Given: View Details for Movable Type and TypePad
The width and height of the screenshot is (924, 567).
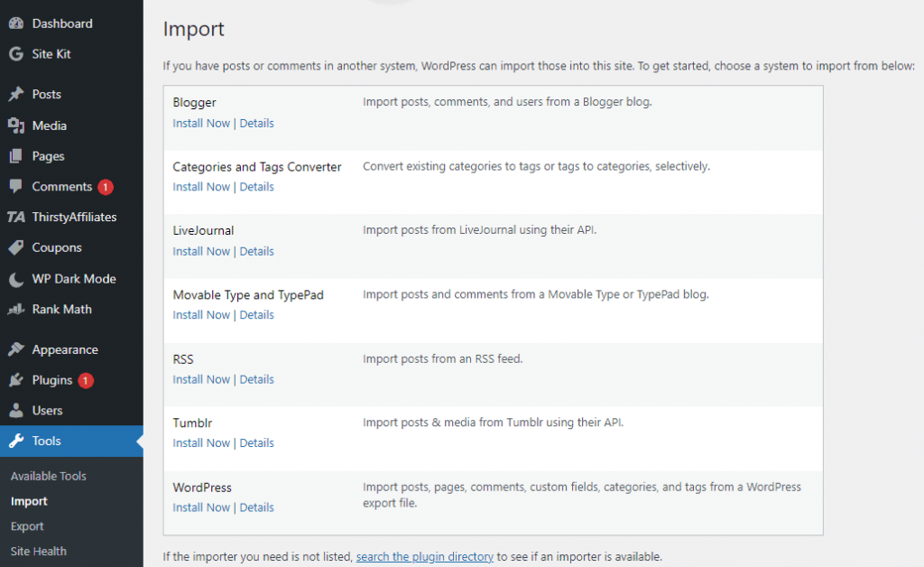Looking at the screenshot, I should [x=256, y=315].
